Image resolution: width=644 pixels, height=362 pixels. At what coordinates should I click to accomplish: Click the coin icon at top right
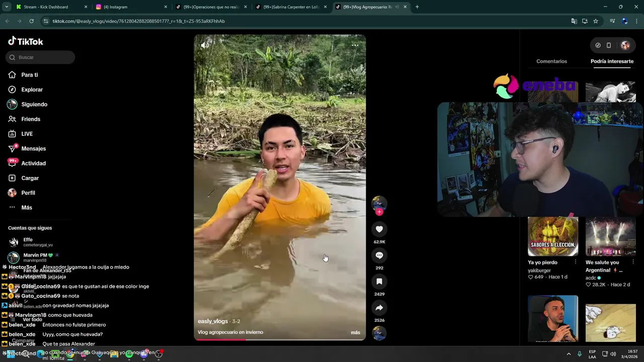click(x=598, y=45)
